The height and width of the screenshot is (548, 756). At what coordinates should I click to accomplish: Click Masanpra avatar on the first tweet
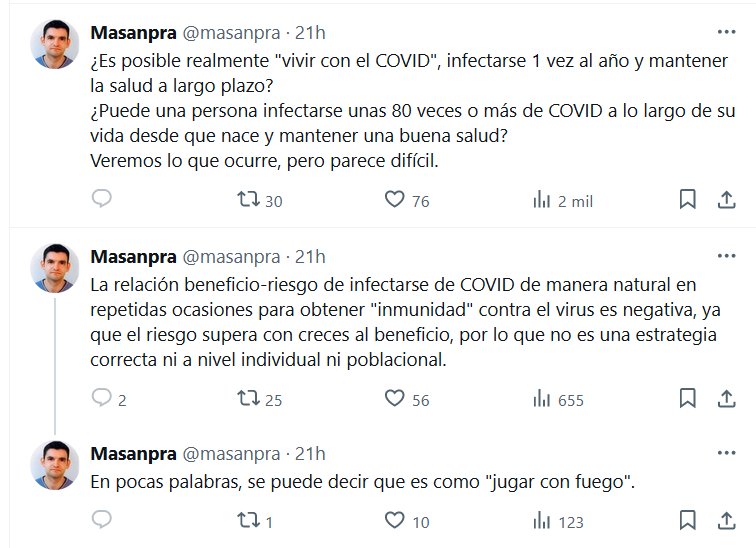(55, 45)
